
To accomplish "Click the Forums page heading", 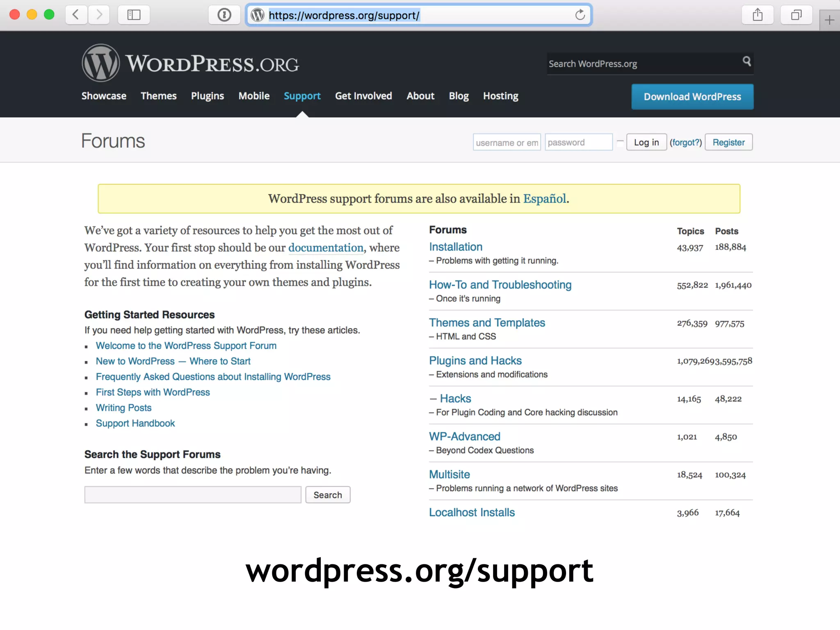I will (113, 141).
